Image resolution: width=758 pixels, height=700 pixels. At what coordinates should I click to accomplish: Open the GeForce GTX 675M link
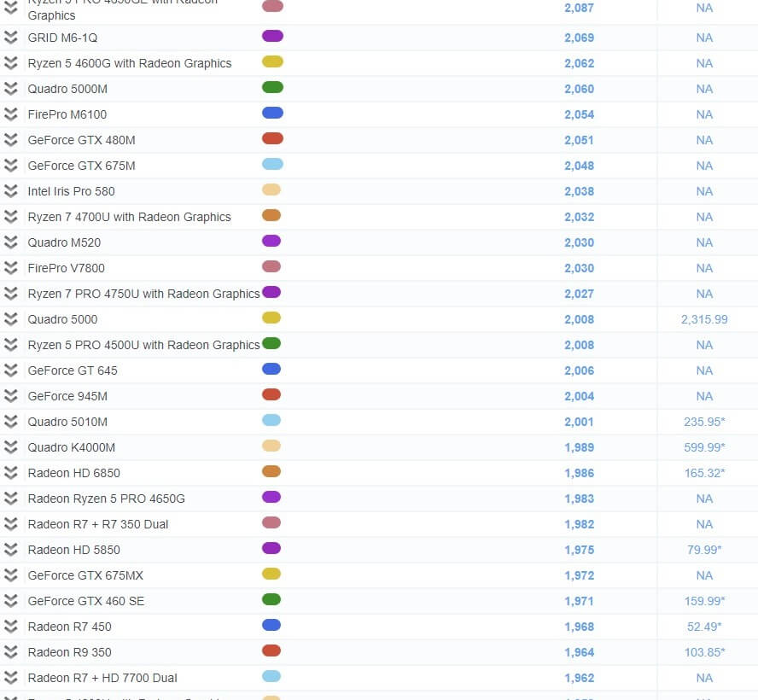click(81, 166)
